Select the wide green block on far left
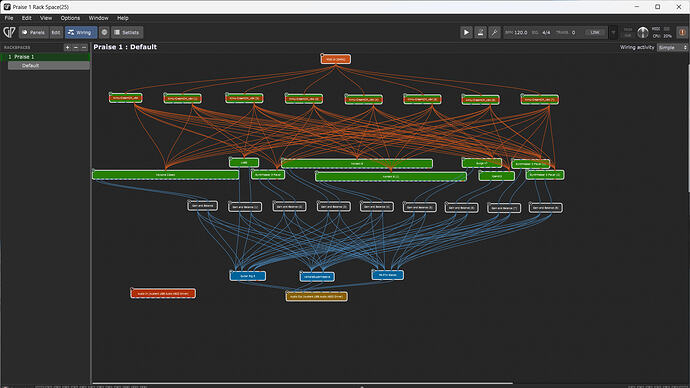This screenshot has width=690, height=388. [165, 175]
